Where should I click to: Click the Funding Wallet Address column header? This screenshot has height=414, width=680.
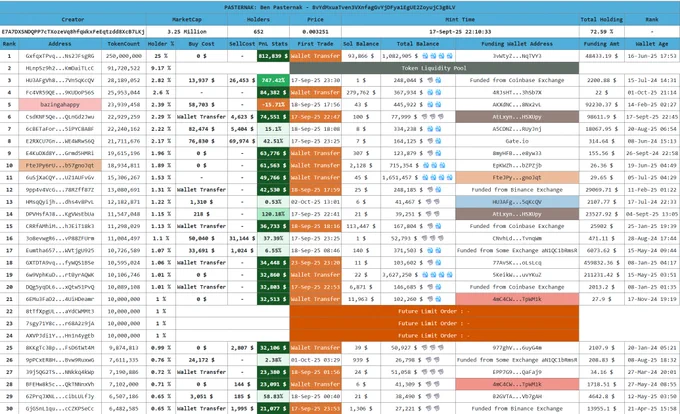[x=517, y=44]
